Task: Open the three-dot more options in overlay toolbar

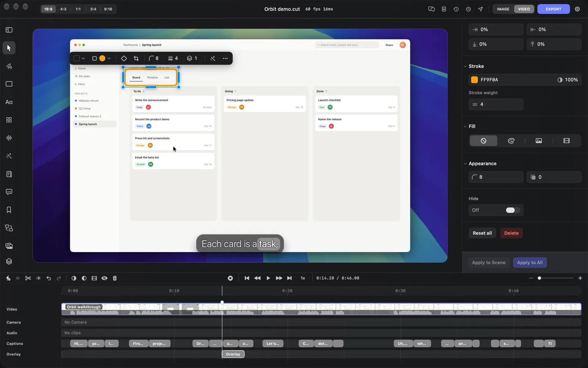Action: (225, 58)
